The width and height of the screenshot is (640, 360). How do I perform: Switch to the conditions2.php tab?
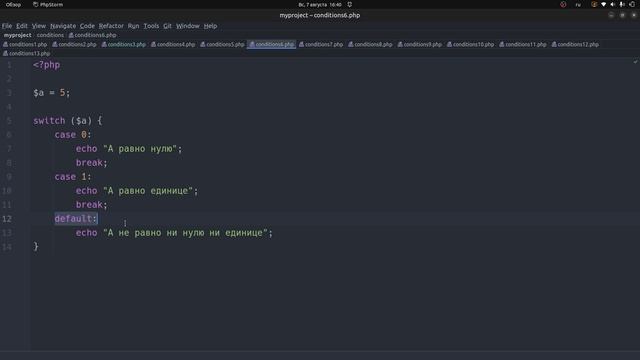pyautogui.click(x=74, y=44)
